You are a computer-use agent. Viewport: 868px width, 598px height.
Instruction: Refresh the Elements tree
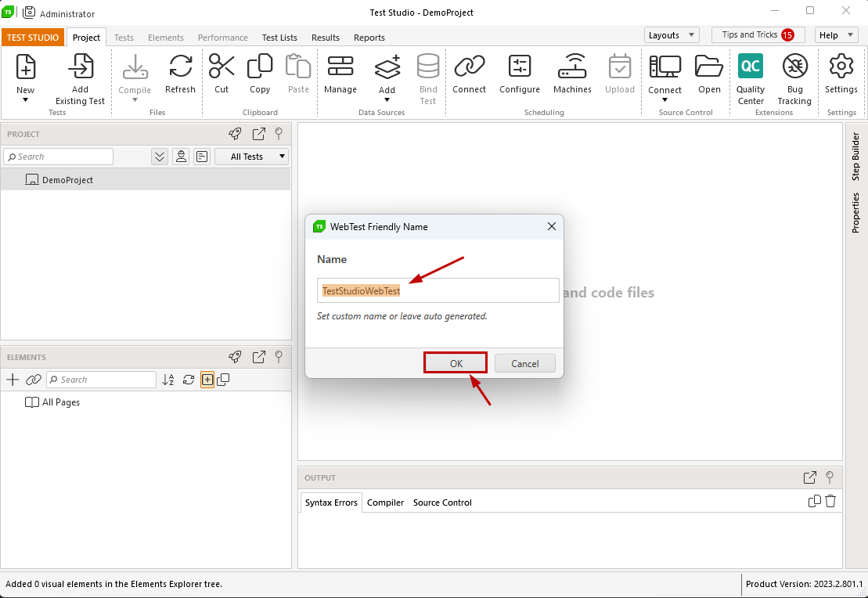[189, 380]
